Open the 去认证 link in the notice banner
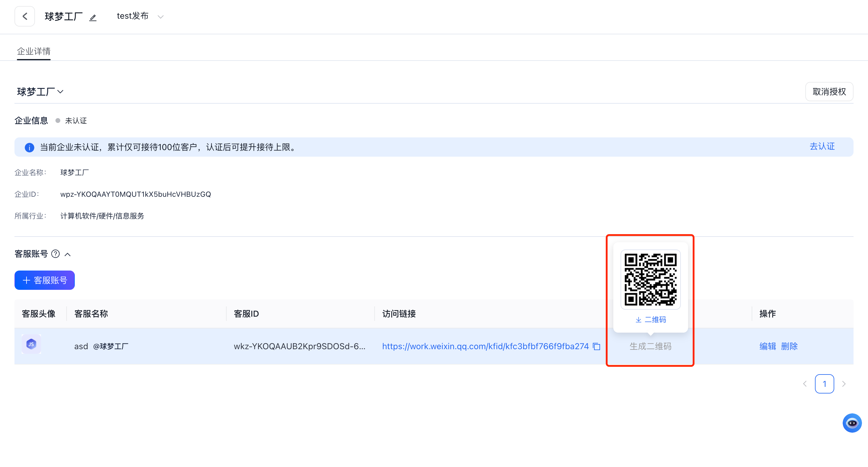Image resolution: width=868 pixels, height=467 pixels. coord(822,146)
